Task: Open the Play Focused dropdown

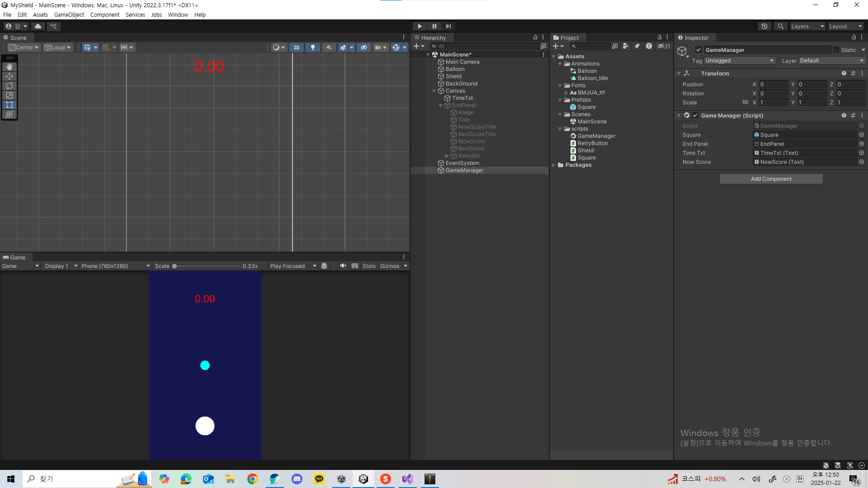Action: pos(293,266)
